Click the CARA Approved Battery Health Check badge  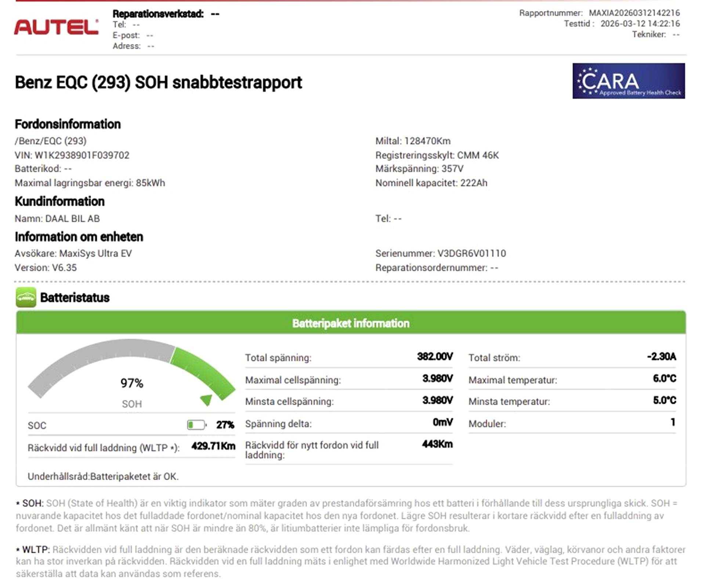[628, 81]
